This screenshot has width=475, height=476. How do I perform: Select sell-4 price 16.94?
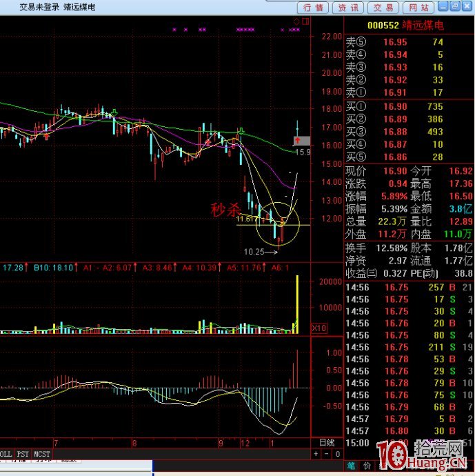[395, 54]
